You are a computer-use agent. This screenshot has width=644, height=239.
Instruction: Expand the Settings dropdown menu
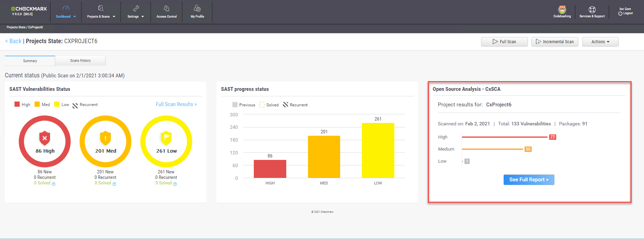135,16
